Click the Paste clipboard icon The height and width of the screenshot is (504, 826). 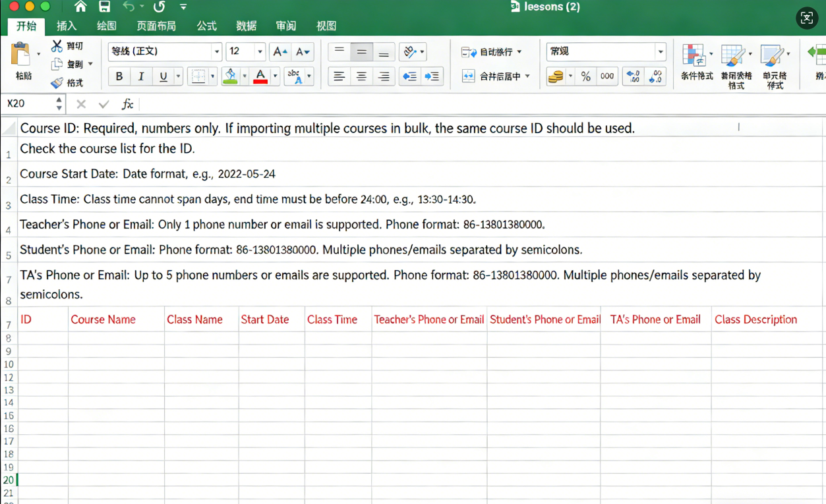point(22,55)
